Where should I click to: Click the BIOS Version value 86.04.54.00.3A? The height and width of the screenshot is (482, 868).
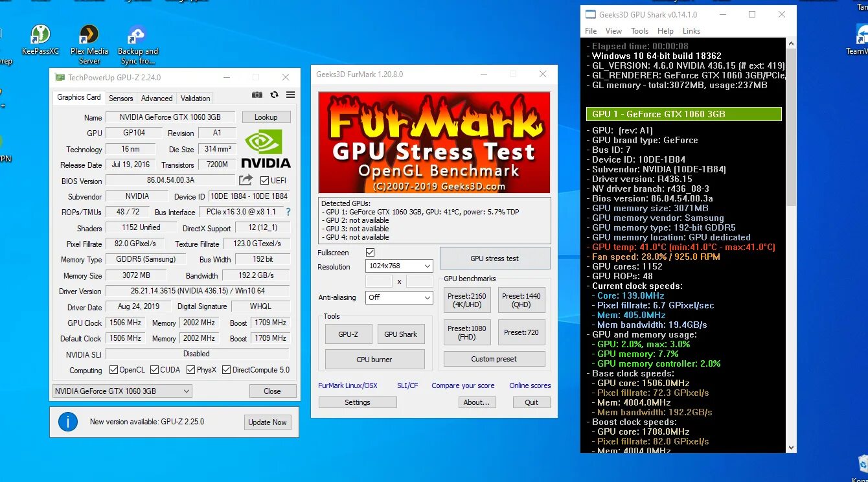pyautogui.click(x=170, y=181)
